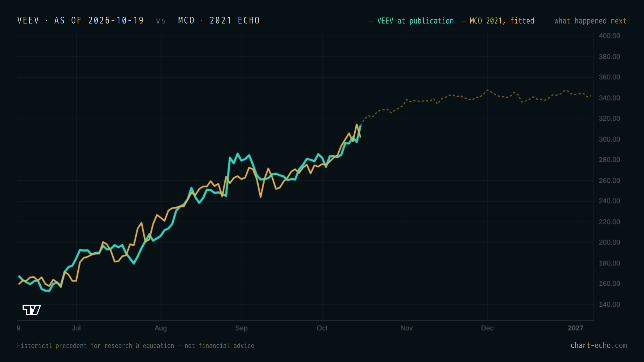The image size is (644, 362).
Task: Click the 400.00 price axis label
Action: [x=609, y=36]
